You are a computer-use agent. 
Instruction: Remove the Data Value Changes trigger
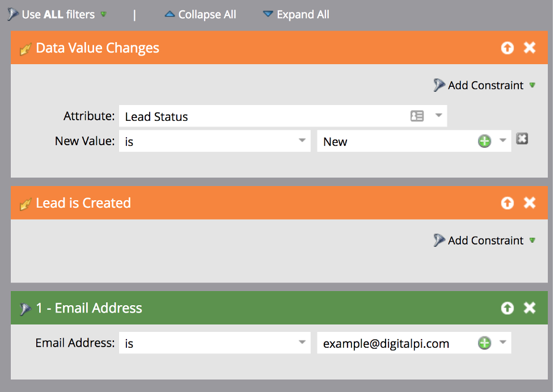pyautogui.click(x=530, y=48)
